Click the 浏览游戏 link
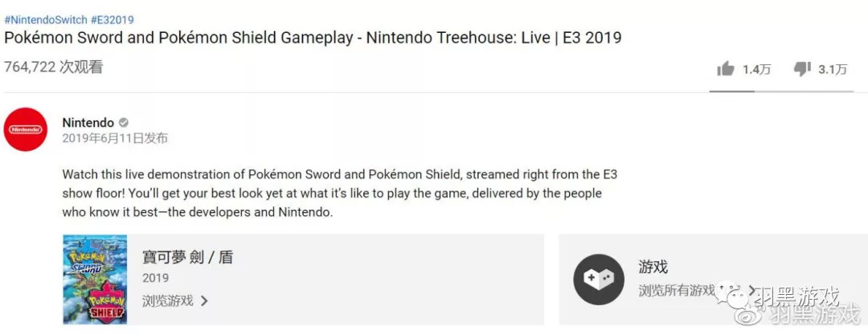868x335 pixels. click(x=168, y=300)
